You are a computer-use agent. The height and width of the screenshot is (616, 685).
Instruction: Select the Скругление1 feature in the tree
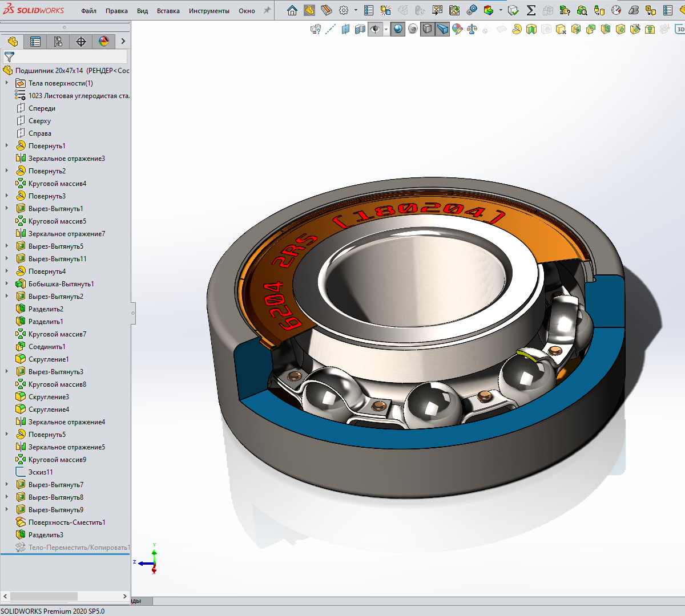pyautogui.click(x=49, y=359)
